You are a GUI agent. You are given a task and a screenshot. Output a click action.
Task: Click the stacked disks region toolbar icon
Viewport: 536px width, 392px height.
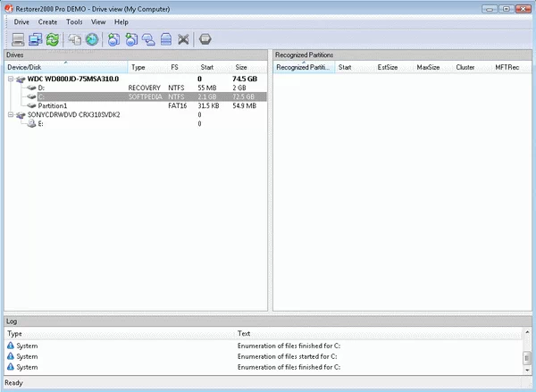pos(148,39)
